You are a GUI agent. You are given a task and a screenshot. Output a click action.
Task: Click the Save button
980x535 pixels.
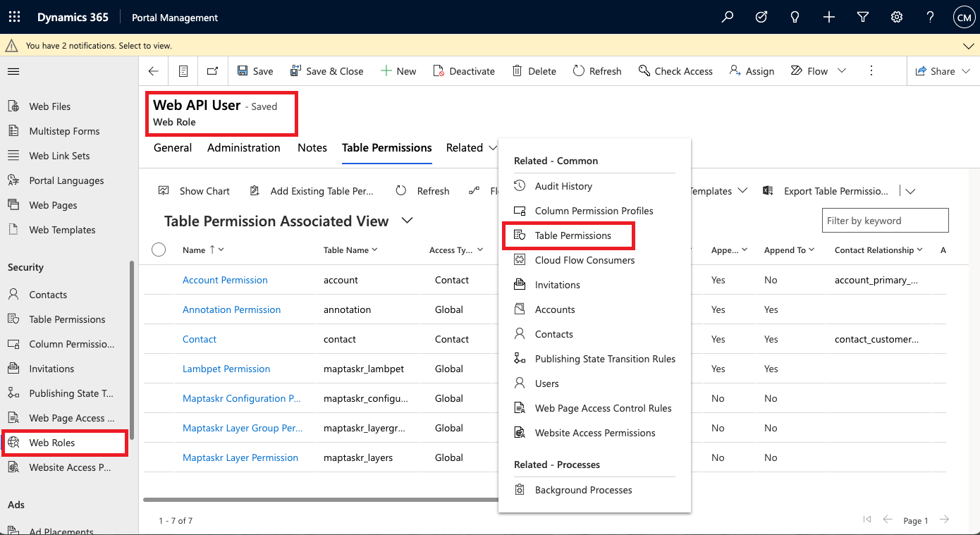pyautogui.click(x=255, y=71)
